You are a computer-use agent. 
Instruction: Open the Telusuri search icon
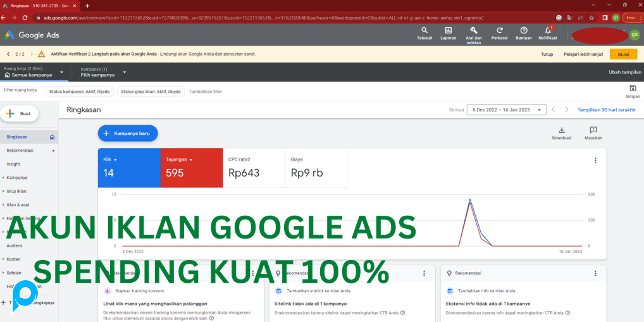[x=424, y=30]
